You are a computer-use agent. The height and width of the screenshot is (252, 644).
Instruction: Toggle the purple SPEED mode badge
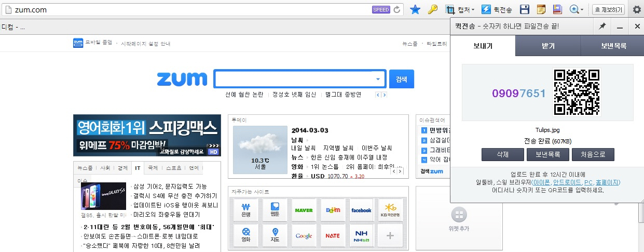381,9
